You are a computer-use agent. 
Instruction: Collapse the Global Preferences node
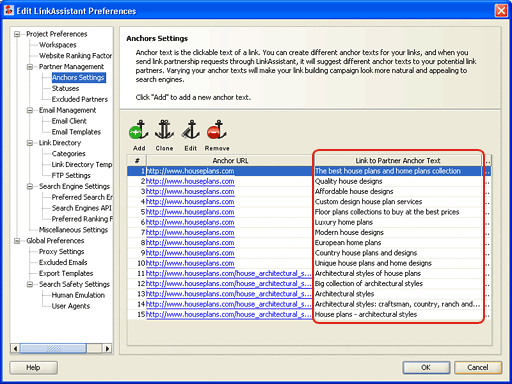tap(17, 241)
